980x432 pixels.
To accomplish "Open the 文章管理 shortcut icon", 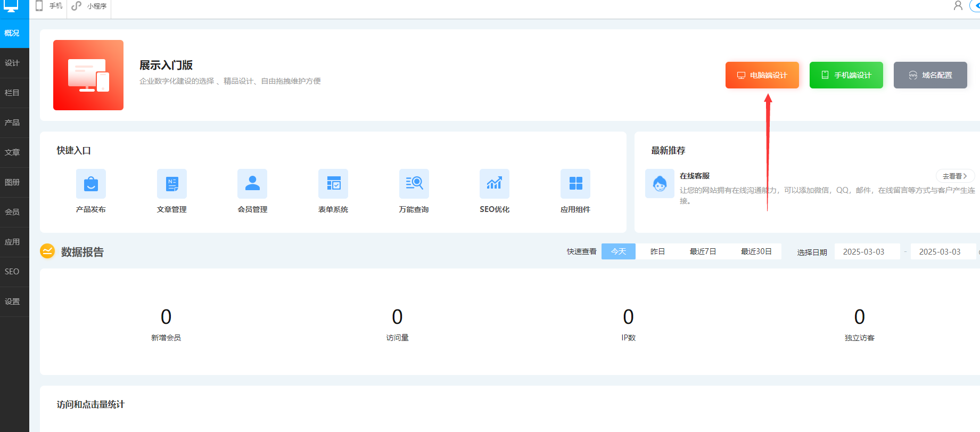I will click(172, 184).
